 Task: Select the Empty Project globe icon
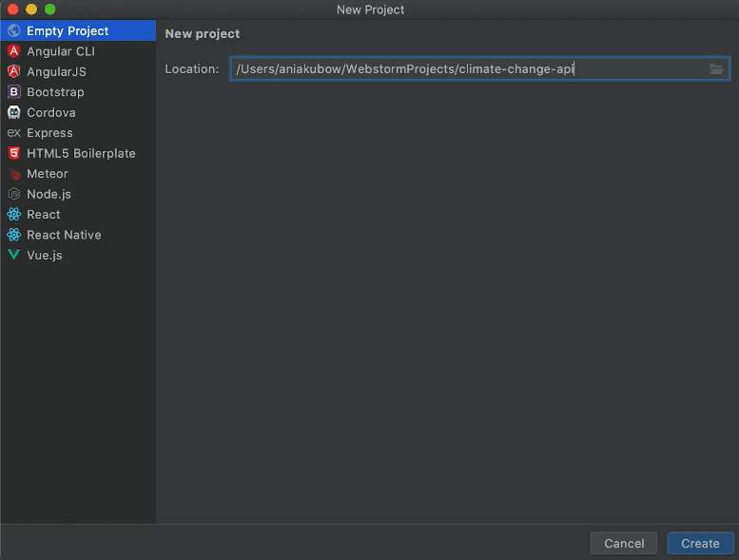13,30
